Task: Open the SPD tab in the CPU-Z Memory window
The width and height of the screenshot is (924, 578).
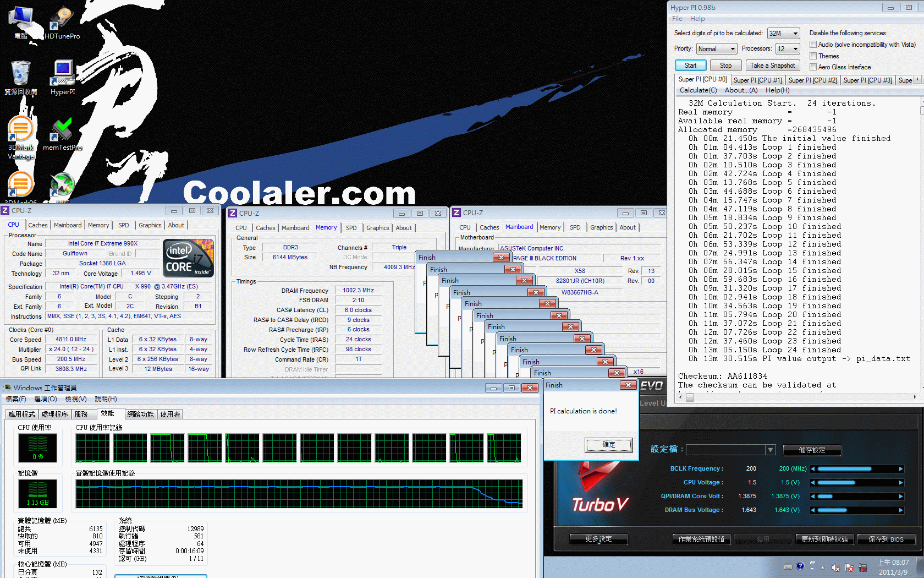Action: point(351,228)
